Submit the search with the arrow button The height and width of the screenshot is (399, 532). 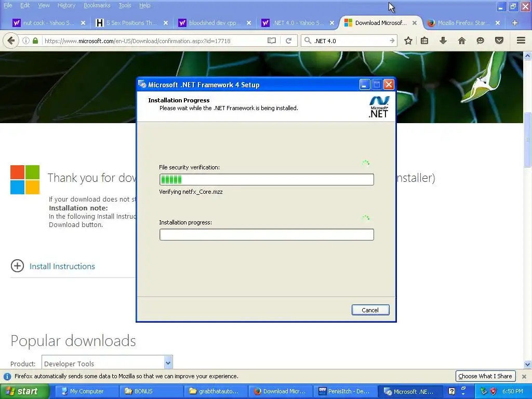[392, 41]
